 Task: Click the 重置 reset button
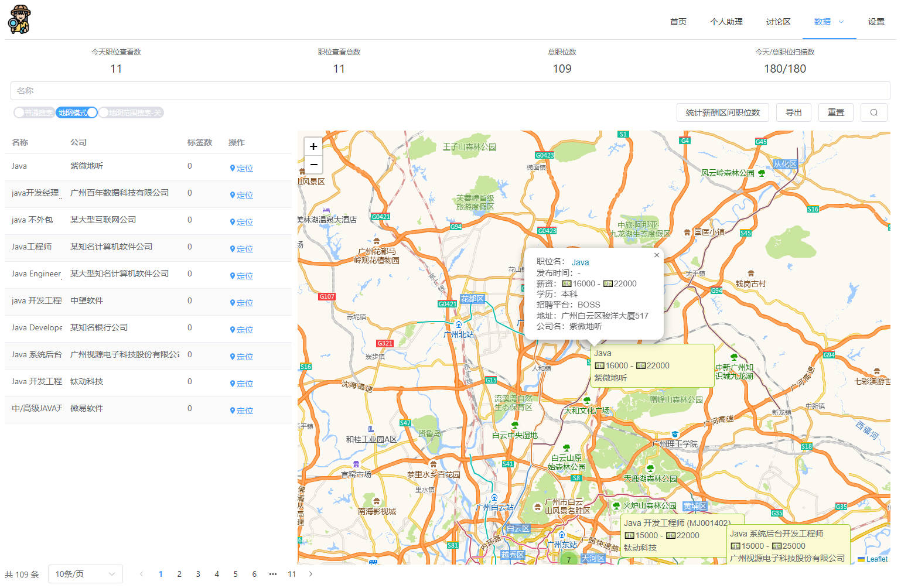pos(836,112)
